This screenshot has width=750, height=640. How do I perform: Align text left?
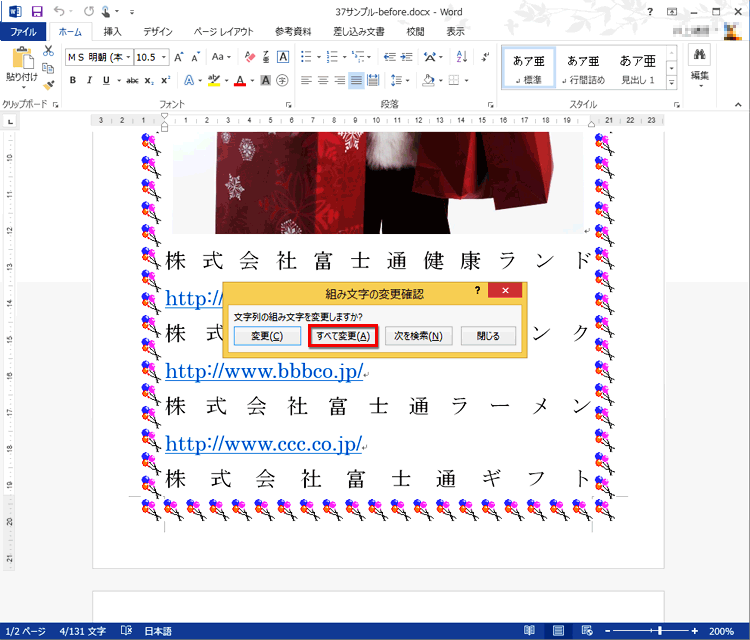[x=306, y=80]
